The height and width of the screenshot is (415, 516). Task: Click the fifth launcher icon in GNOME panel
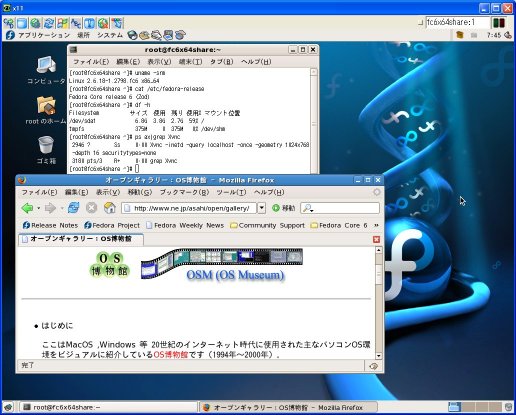tap(180, 35)
